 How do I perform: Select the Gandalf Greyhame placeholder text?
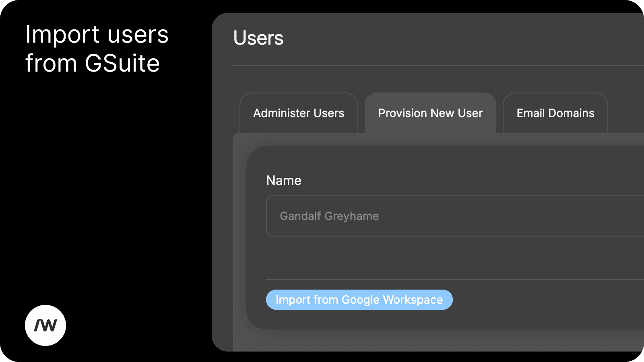point(329,216)
